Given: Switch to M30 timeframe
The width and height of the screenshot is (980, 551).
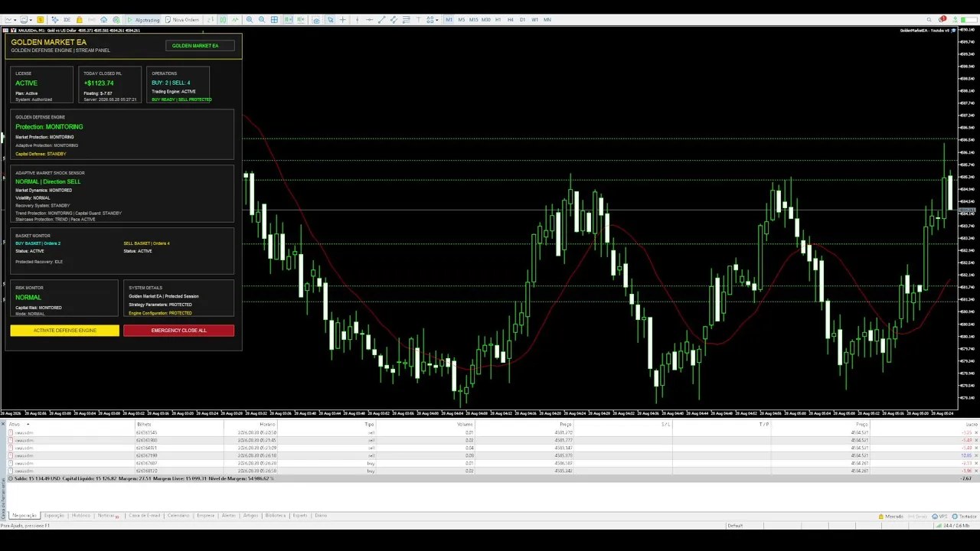Looking at the screenshot, I should 486,20.
